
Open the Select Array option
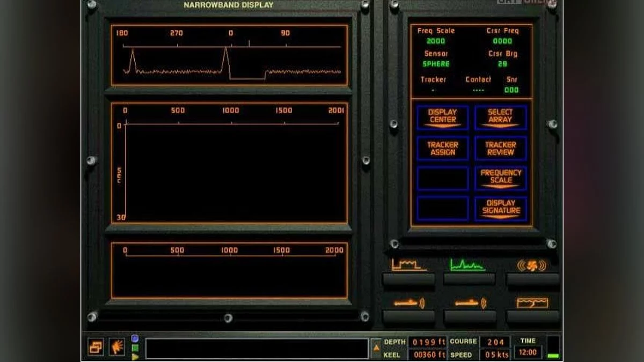pyautogui.click(x=501, y=117)
